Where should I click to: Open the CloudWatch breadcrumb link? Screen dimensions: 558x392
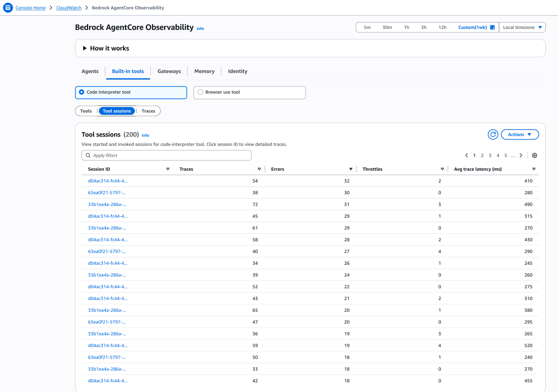pos(69,7)
